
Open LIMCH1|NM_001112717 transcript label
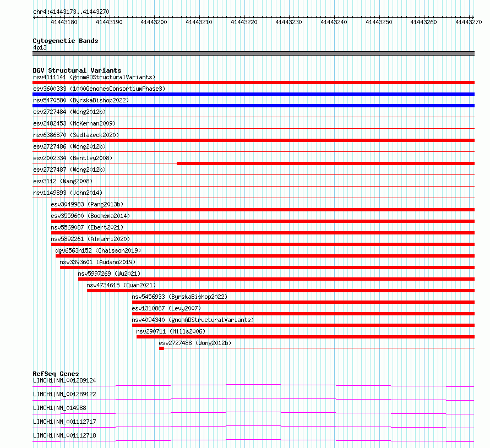(64, 422)
